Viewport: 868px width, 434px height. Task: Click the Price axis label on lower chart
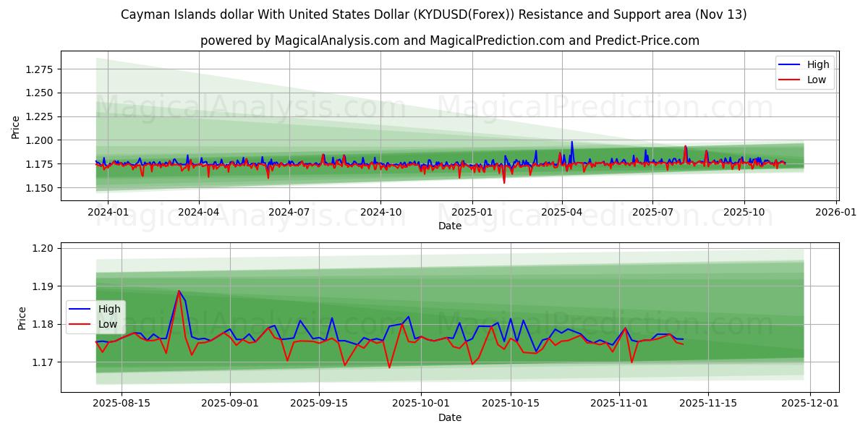(22, 318)
